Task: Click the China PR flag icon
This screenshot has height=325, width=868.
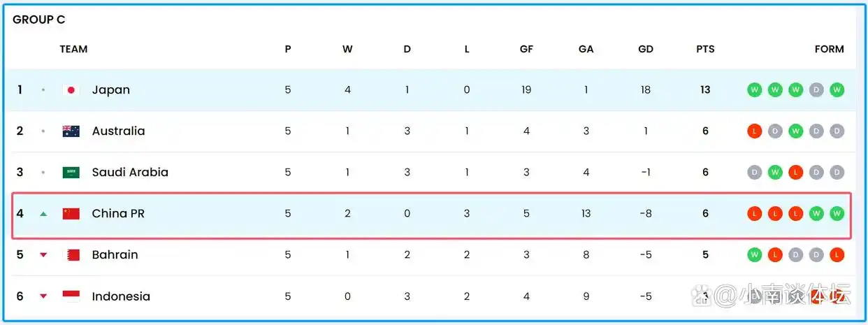Action: pos(71,213)
